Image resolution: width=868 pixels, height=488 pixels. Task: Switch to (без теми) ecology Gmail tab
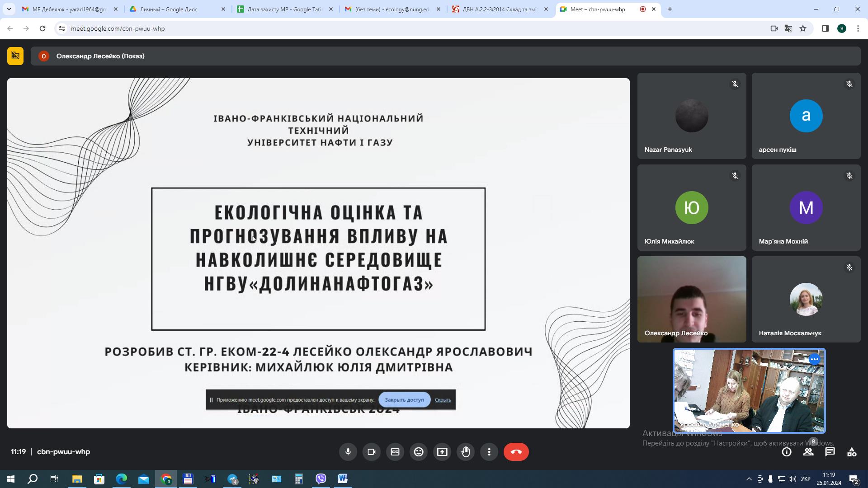[x=392, y=9]
